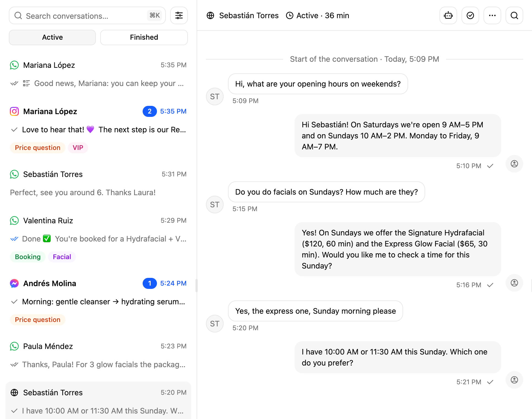Click the WhatsApp icon for Paula Méndez
This screenshot has width=532, height=419.
coord(14,346)
